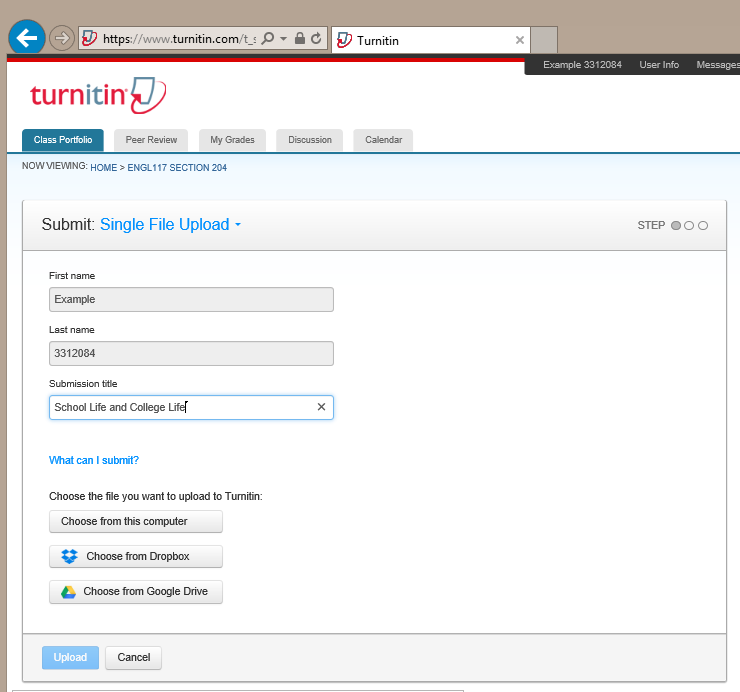Screen dimensions: 740x692
Task: Pick Choose from Google Drive button
Action: pos(136,592)
